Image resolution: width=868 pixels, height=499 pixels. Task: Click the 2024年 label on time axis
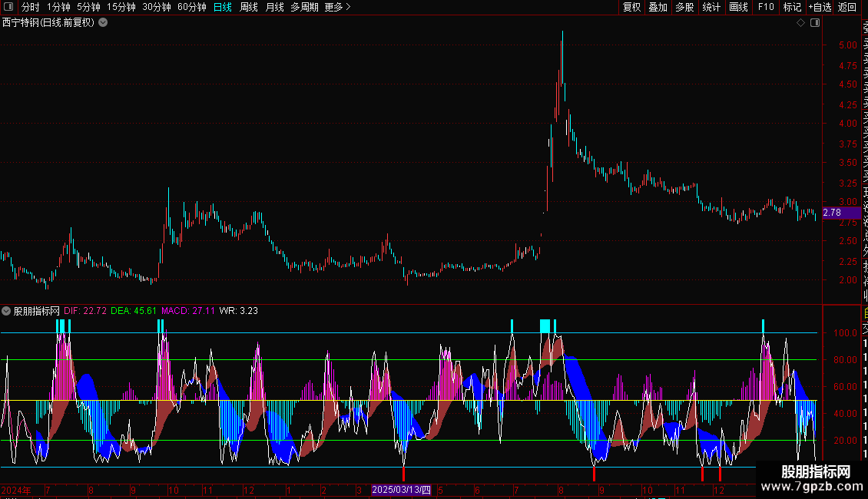click(x=16, y=490)
